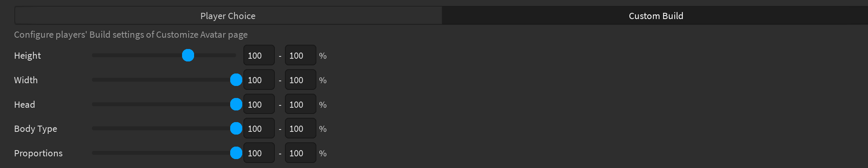The width and height of the screenshot is (868, 168).
Task: Click the Width slider handle
Action: [236, 80]
